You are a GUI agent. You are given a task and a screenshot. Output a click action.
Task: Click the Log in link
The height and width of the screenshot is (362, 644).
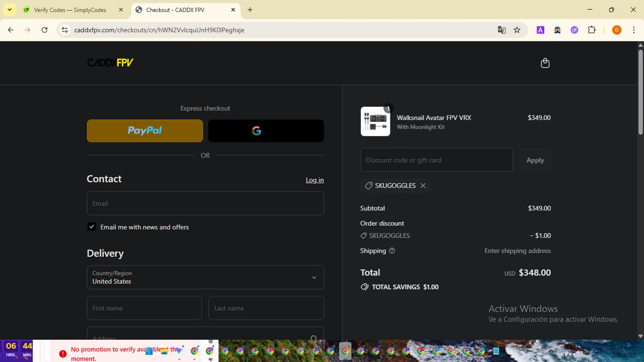(315, 180)
